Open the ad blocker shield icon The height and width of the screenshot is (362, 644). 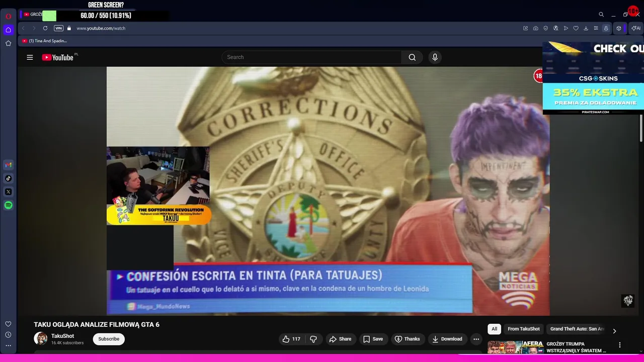coord(545,28)
